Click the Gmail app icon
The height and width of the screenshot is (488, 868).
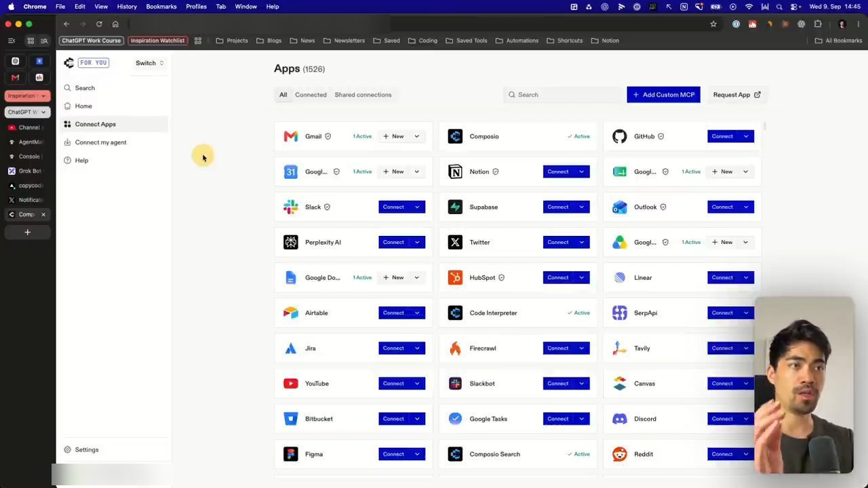coord(291,136)
